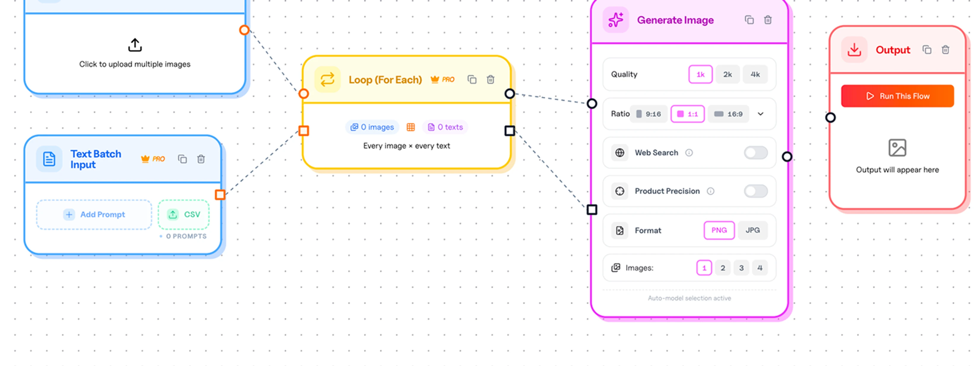
Task: Click the upload arrow icon for multiple images
Action: [x=135, y=45]
